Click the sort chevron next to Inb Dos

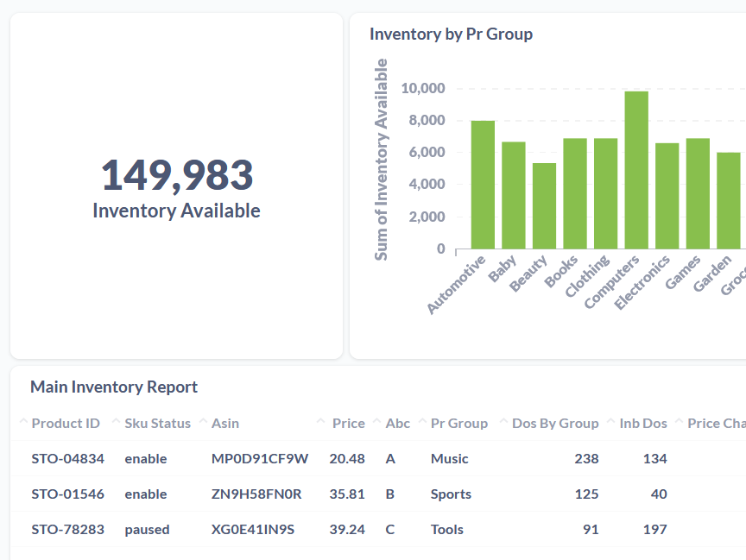[611, 422]
